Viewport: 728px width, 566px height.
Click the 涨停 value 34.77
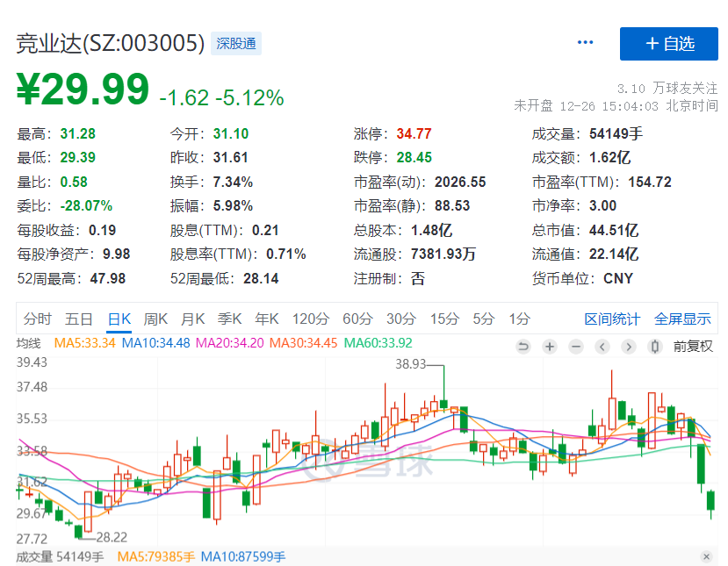(414, 134)
